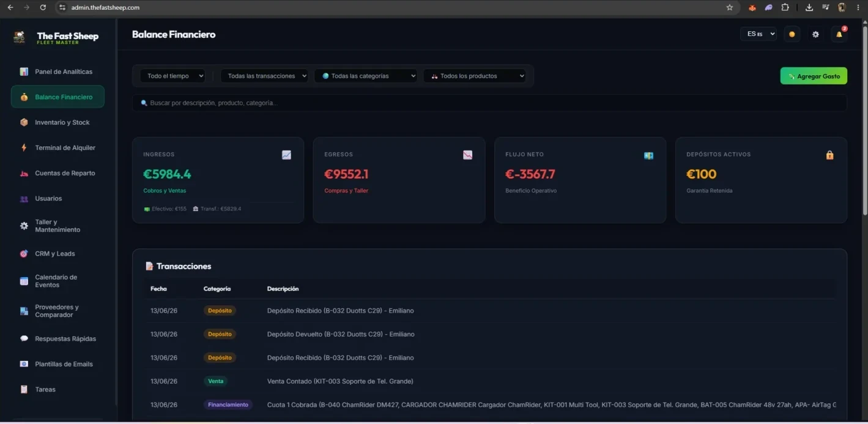Open the notifications bell
Viewport: 868px width, 424px height.
point(839,34)
